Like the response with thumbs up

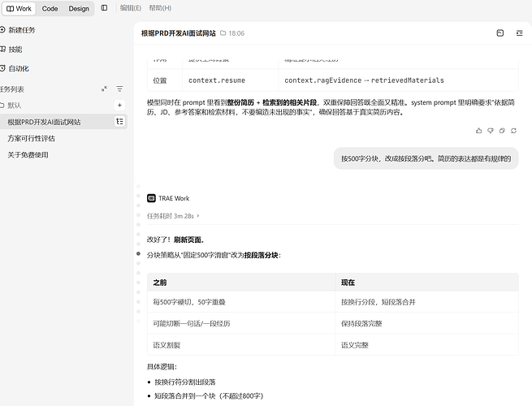[x=478, y=131]
